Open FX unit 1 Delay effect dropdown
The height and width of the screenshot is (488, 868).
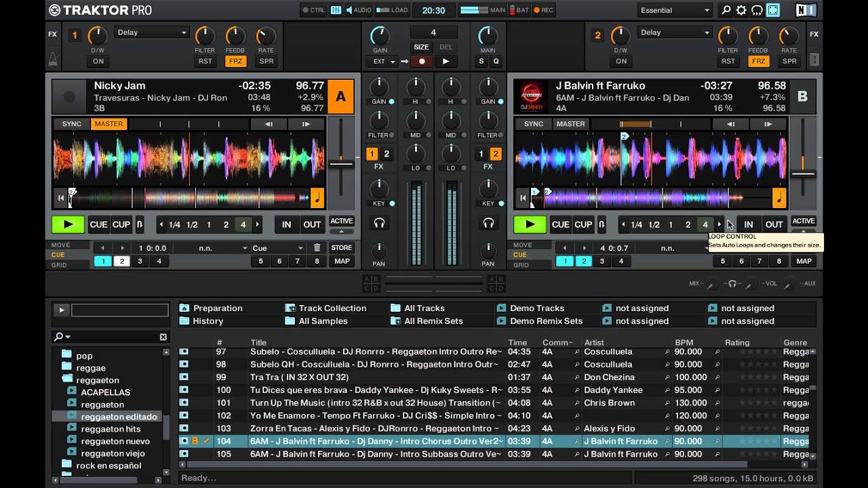click(152, 33)
